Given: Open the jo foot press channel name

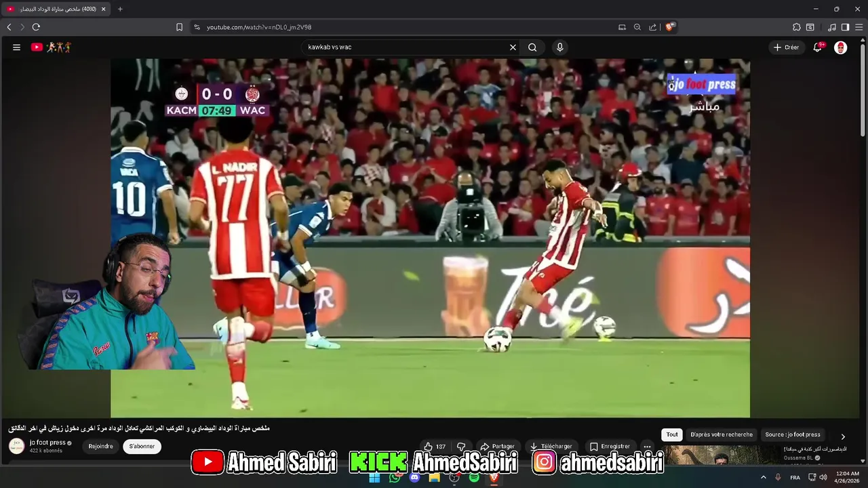Looking at the screenshot, I should point(47,443).
